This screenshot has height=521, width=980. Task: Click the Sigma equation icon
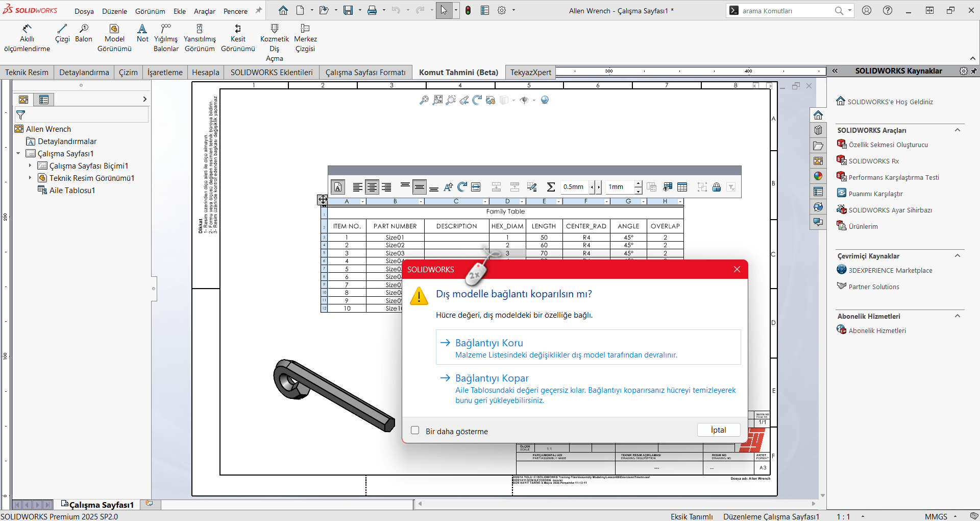click(x=551, y=187)
